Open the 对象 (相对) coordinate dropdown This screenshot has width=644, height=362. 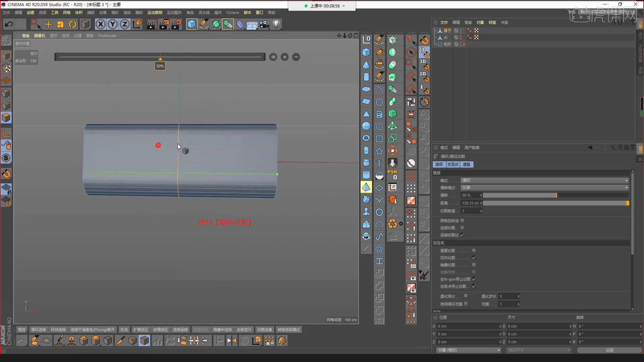[469, 350]
